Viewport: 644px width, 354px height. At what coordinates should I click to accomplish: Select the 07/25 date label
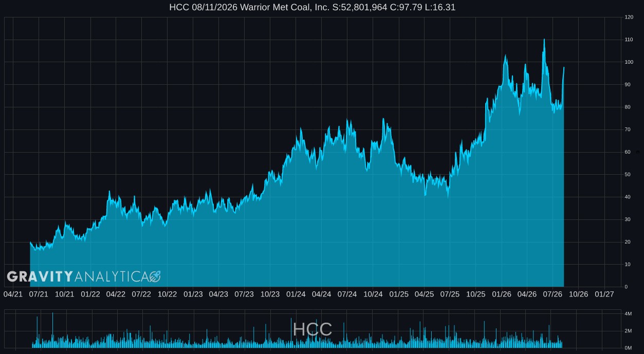(x=450, y=294)
